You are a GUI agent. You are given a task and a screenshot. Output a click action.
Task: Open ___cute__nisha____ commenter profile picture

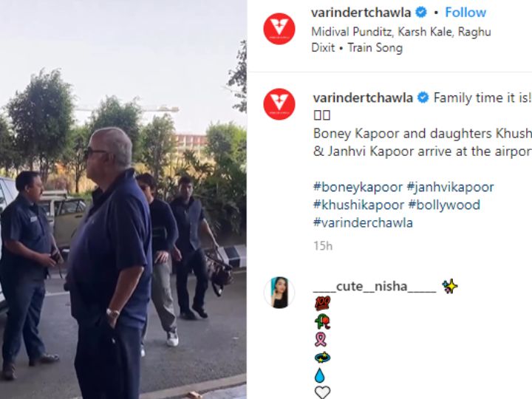[279, 293]
